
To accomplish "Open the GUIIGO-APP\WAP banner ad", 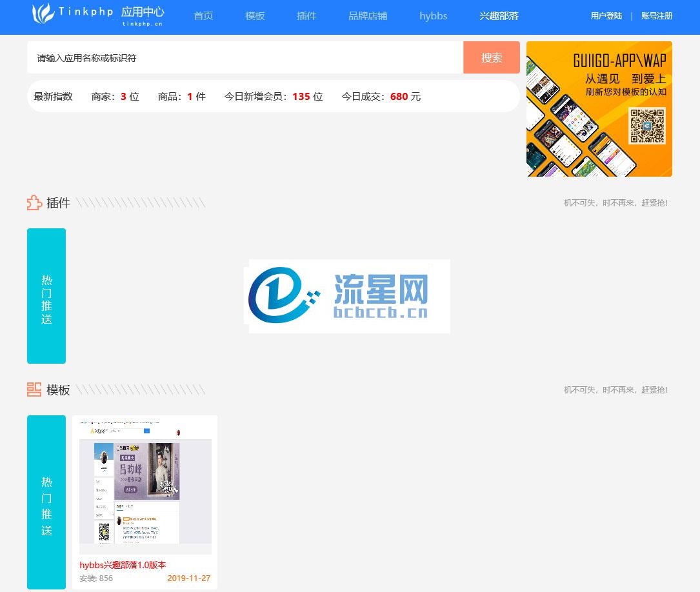I will (x=599, y=109).
